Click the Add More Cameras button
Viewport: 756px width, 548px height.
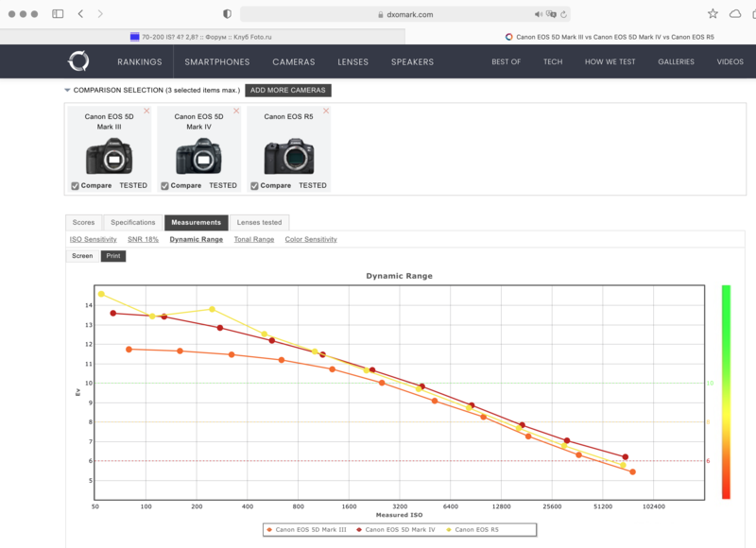tap(288, 91)
